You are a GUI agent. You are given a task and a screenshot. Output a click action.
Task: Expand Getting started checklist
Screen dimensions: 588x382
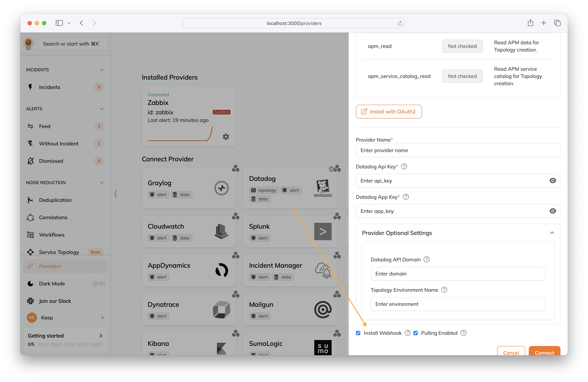click(100, 336)
